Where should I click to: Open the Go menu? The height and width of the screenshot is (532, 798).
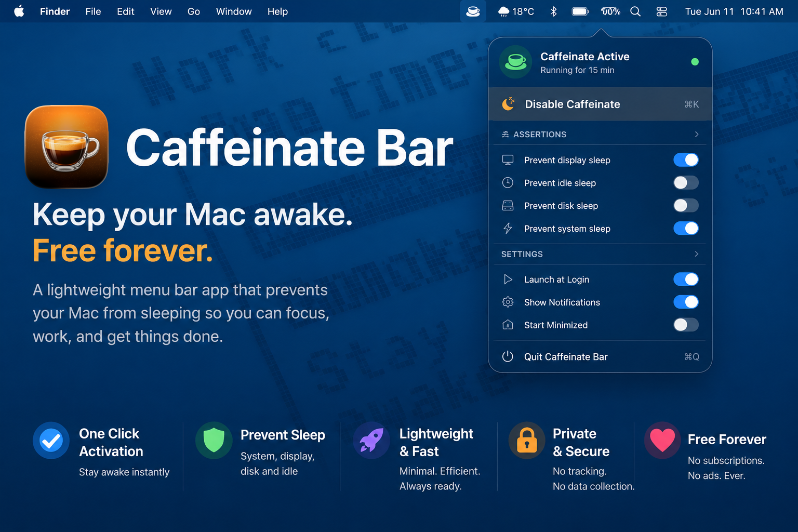tap(194, 11)
